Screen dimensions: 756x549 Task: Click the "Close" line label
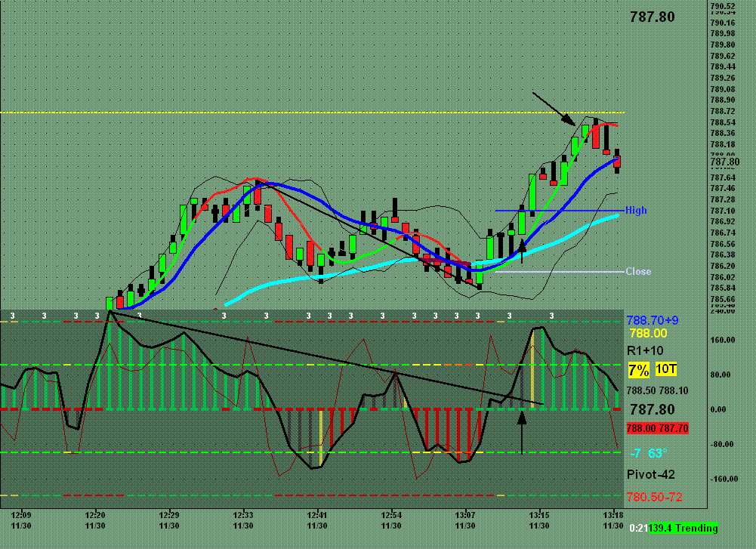pyautogui.click(x=638, y=271)
